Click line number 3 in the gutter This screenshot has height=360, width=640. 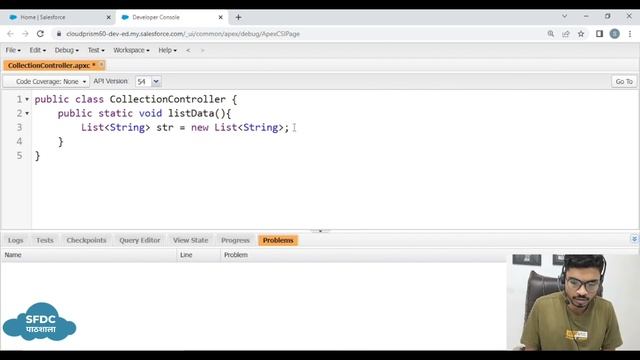pos(19,128)
